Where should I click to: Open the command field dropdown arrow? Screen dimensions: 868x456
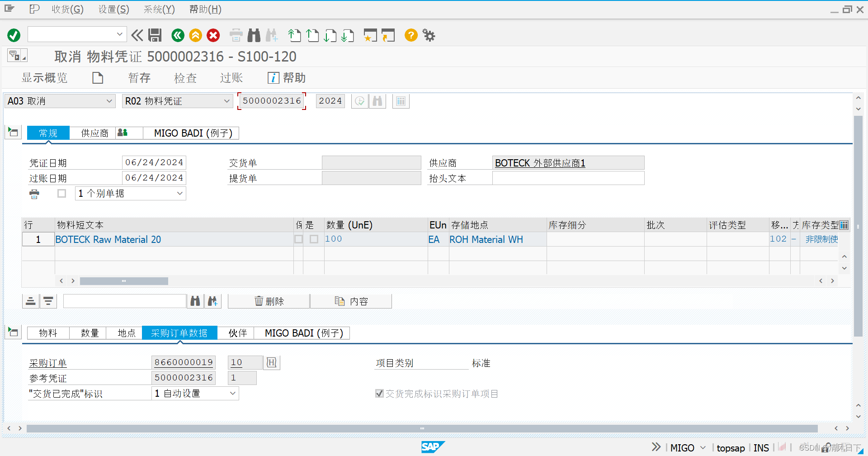120,34
